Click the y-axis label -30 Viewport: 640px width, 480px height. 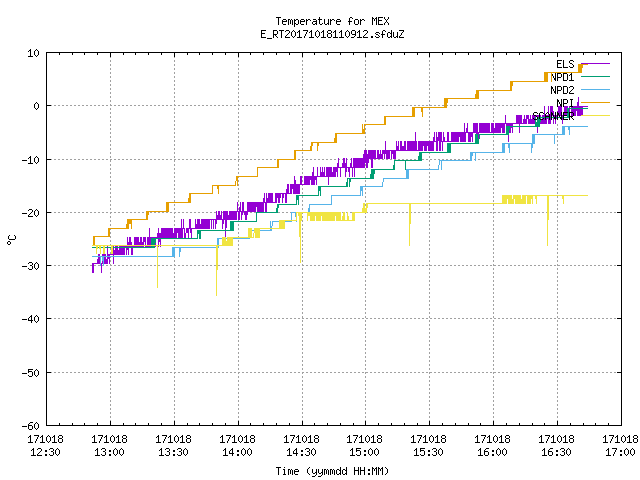pos(31,266)
